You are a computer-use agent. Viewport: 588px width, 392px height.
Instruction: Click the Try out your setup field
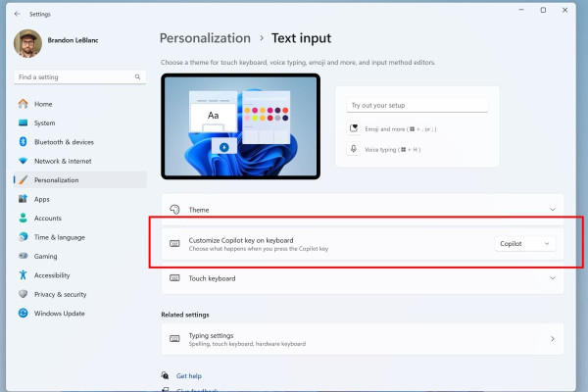[x=417, y=105]
